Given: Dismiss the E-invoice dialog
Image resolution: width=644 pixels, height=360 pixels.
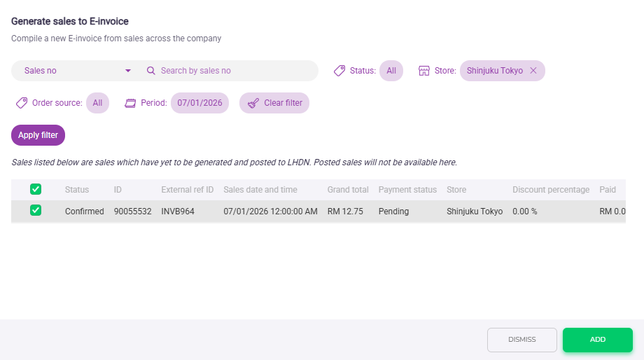Looking at the screenshot, I should (x=521, y=340).
